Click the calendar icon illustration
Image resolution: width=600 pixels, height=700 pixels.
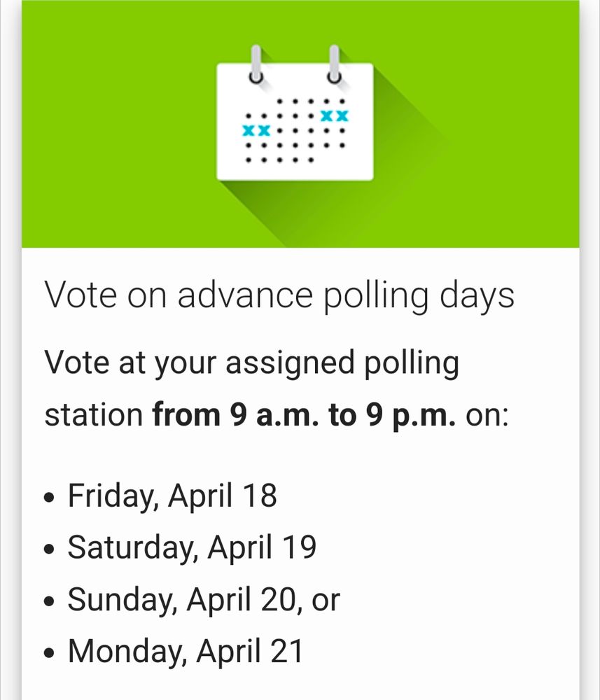(295, 113)
